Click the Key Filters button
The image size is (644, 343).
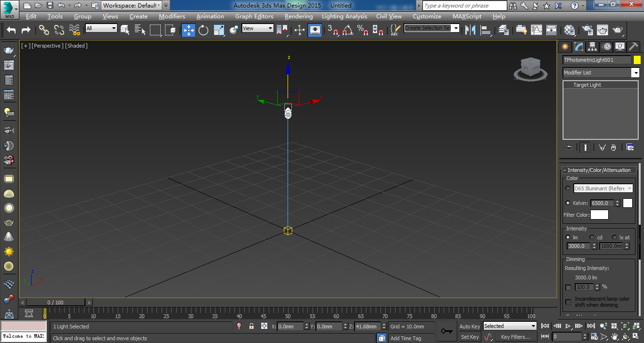[x=516, y=336]
